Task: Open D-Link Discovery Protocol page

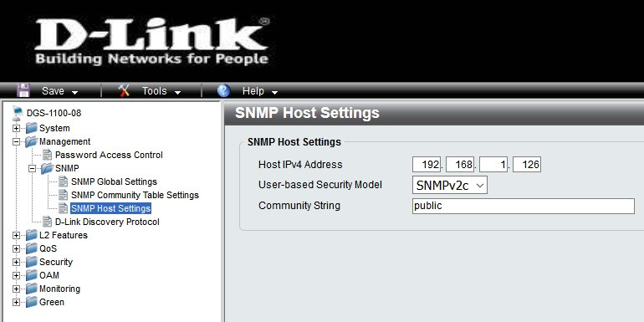Action: (107, 222)
